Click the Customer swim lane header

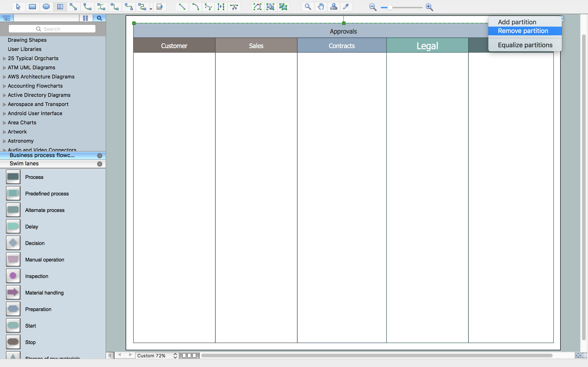(x=174, y=46)
